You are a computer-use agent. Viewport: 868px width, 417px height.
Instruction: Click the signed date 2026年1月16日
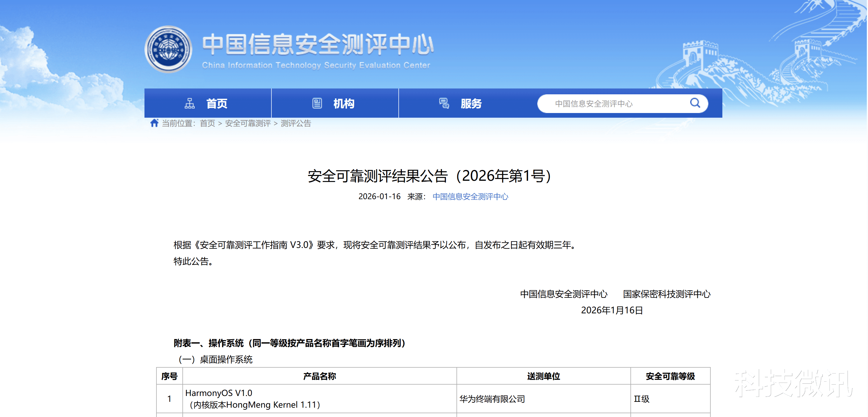(612, 310)
